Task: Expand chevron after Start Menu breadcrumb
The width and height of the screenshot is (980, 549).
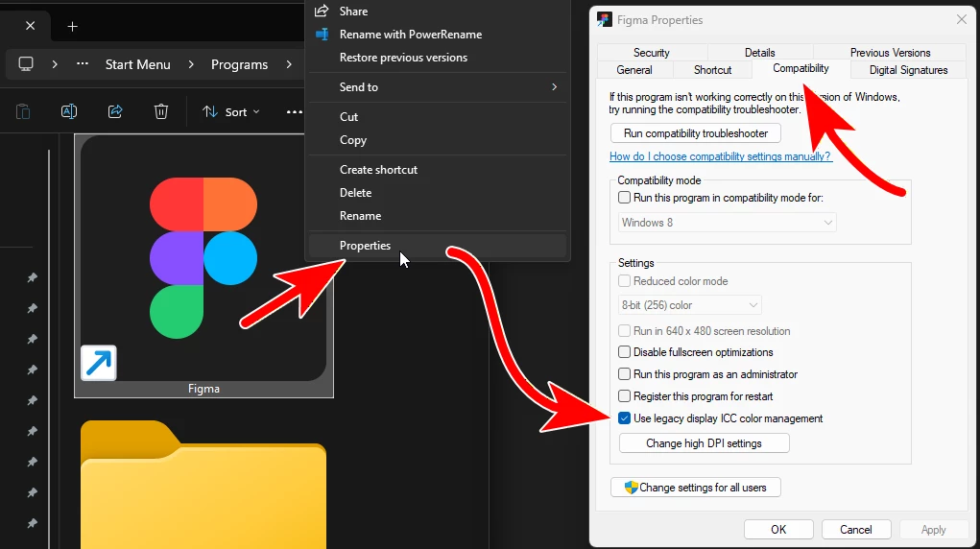Action: [191, 63]
